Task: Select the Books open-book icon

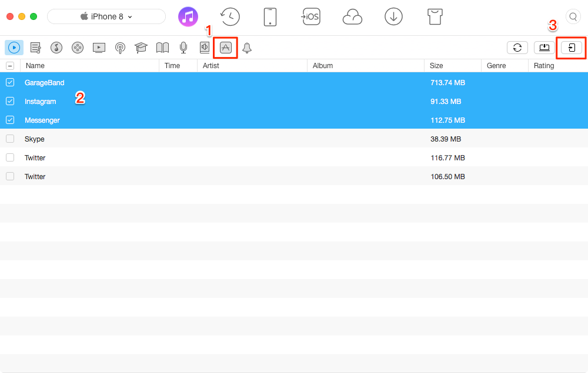Action: [x=162, y=48]
